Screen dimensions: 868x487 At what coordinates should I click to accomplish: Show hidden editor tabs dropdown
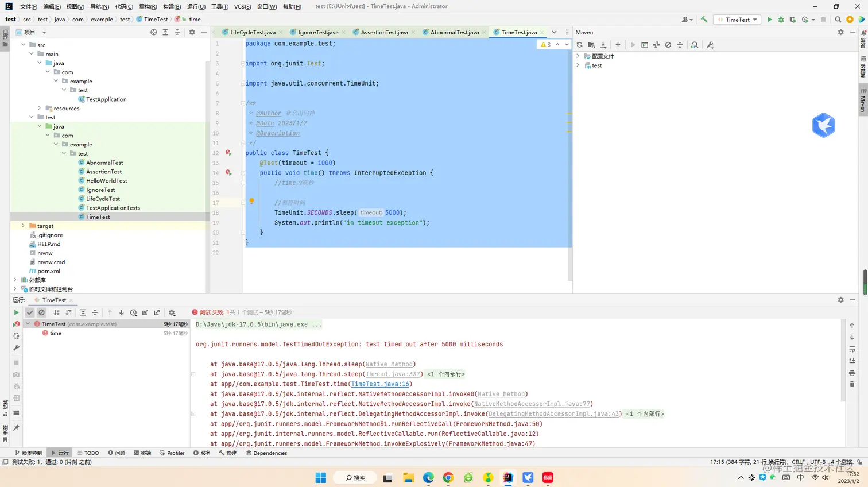click(554, 32)
